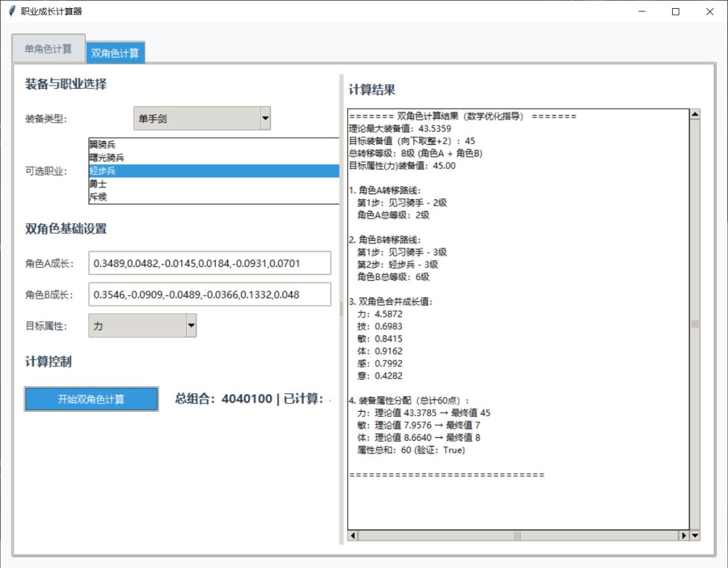
Task: Click the arrow of the 装备类型 combobox
Action: pyautogui.click(x=265, y=119)
